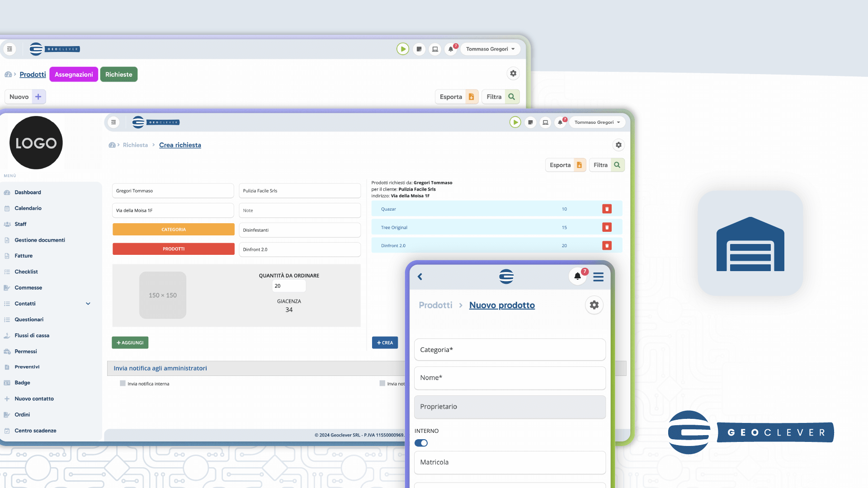Open the settings gear in the mobile Nuovo prodotto view
This screenshot has height=488, width=868.
[x=594, y=305]
